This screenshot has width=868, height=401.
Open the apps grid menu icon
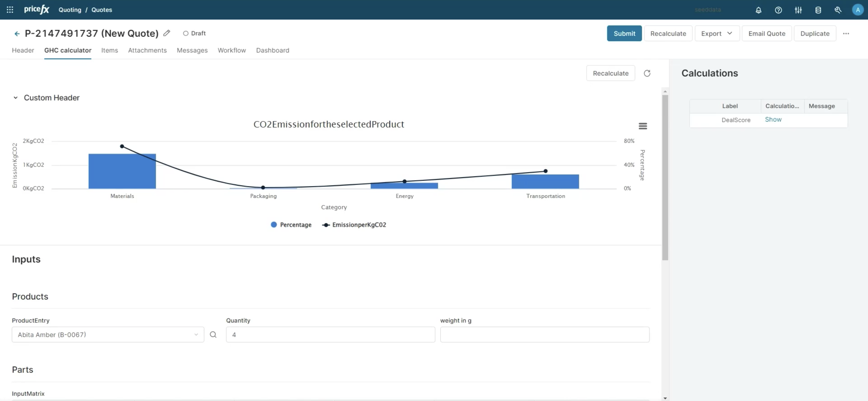pyautogui.click(x=10, y=10)
